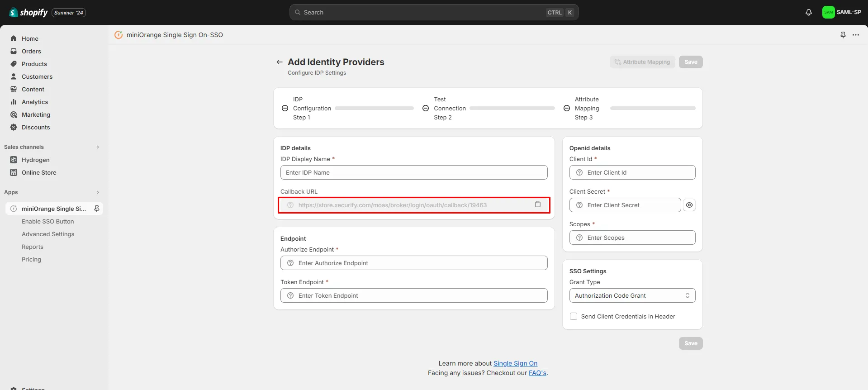Screen dimensions: 868x390
Task: Click the Marketing target icon
Action: 14,114
